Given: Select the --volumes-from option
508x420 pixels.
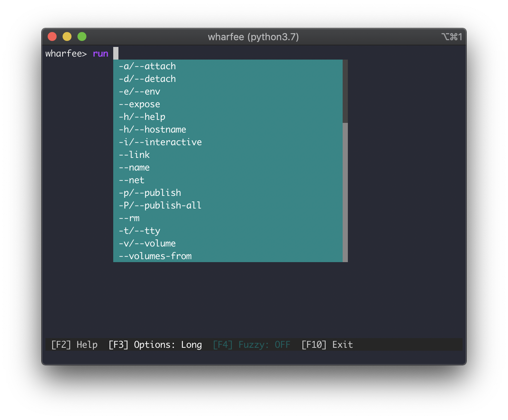Looking at the screenshot, I should pos(228,256).
